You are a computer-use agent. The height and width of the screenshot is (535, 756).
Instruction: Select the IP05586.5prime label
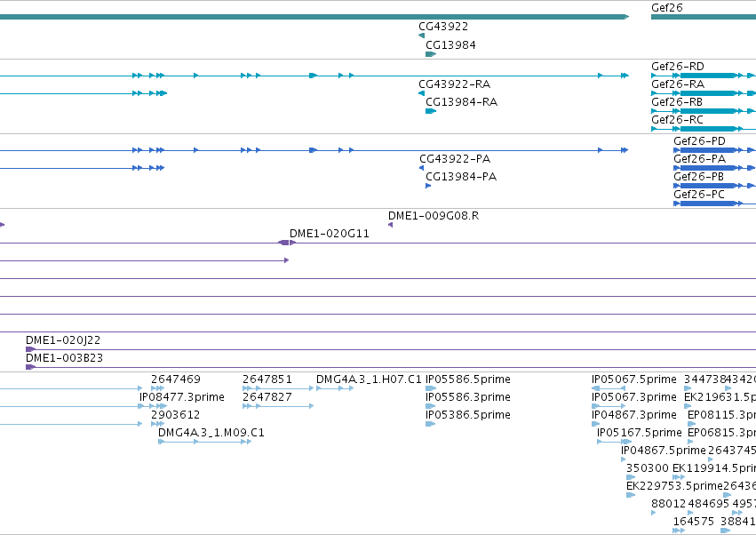(x=467, y=379)
